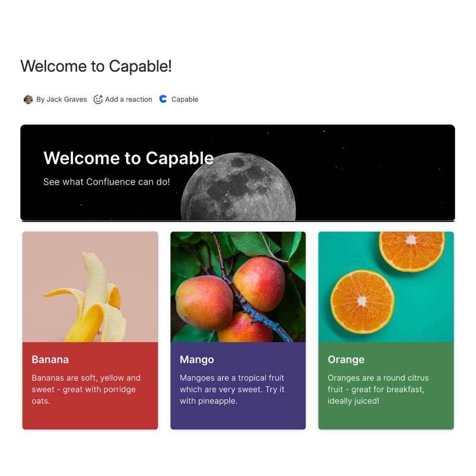Click the green Orange card description text

pyautogui.click(x=378, y=389)
